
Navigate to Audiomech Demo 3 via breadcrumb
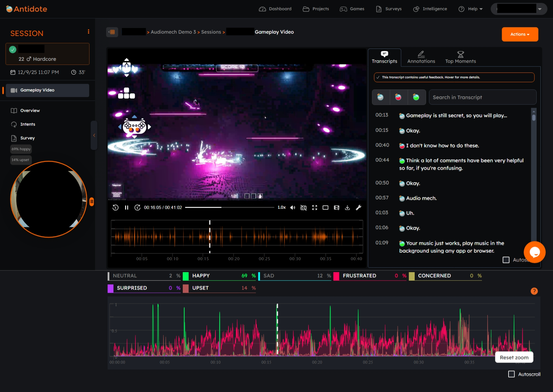point(173,32)
